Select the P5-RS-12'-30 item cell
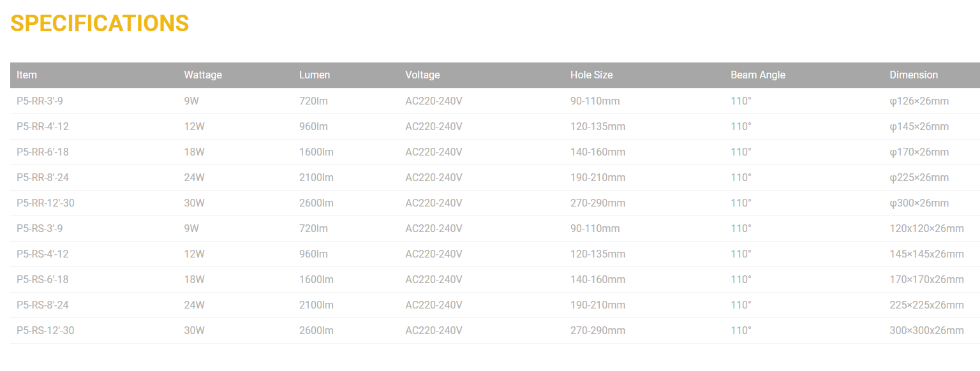This screenshot has width=980, height=371. click(x=45, y=330)
